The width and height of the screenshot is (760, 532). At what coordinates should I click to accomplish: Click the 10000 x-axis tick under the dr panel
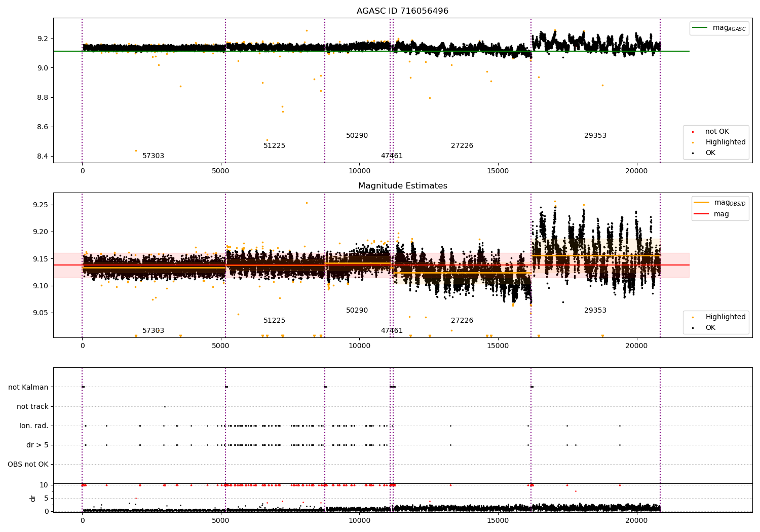click(359, 521)
